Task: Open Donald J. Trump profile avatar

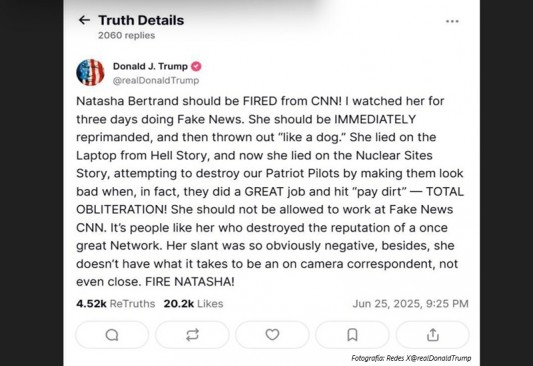Action: coord(90,72)
